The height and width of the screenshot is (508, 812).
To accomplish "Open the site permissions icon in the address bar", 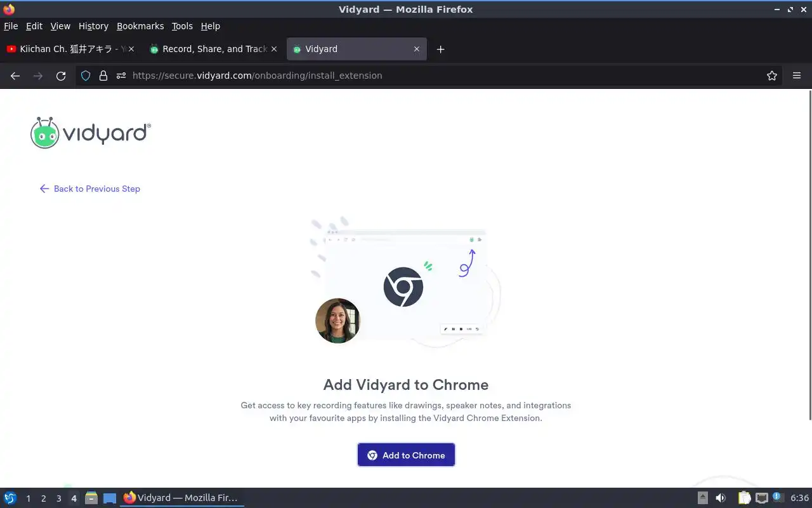I will 121,76.
